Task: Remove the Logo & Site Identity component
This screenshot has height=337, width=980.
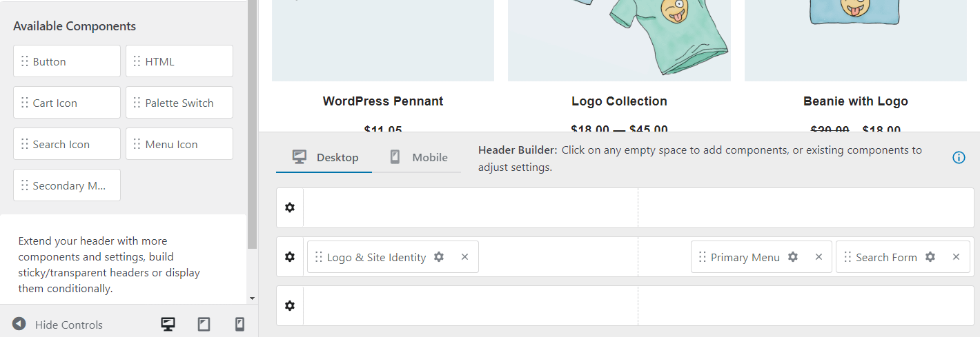Action: (x=464, y=257)
